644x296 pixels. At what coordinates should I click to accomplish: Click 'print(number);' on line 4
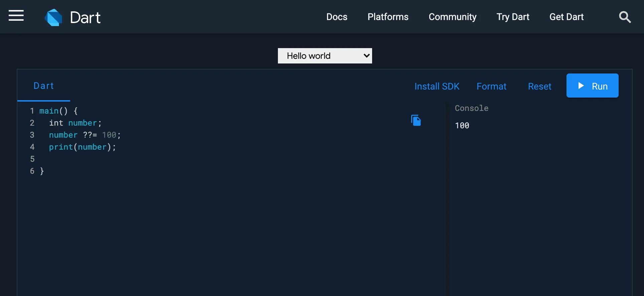(83, 147)
